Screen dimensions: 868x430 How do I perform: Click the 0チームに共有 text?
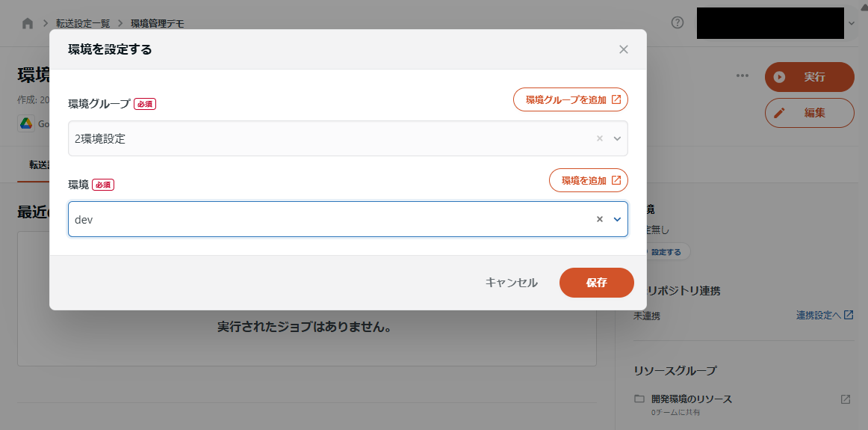click(x=674, y=413)
